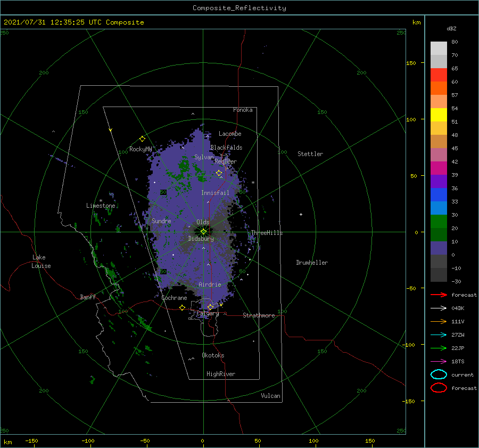Click the Strathmore city label

[259, 315]
